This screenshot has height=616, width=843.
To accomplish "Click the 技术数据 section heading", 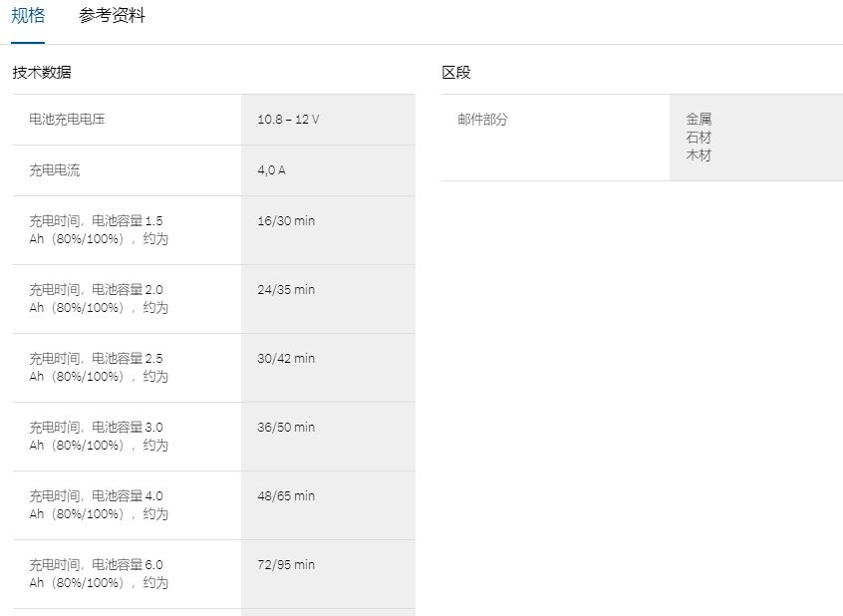I will click(42, 72).
